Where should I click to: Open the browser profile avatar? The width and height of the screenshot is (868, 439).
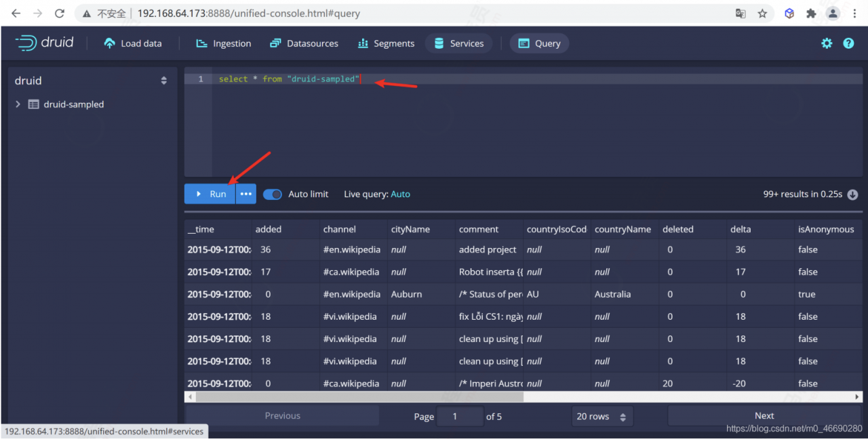point(833,14)
